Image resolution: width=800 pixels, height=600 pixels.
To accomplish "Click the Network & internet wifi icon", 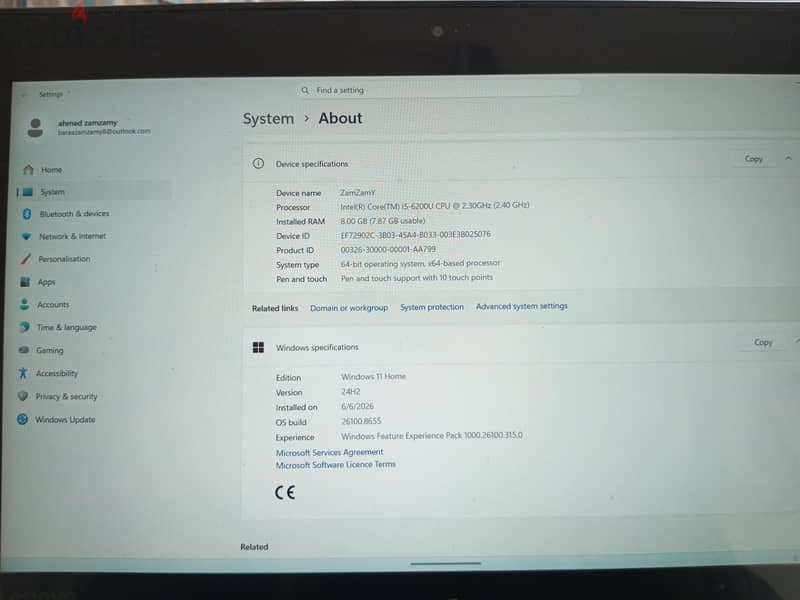I will [x=27, y=236].
